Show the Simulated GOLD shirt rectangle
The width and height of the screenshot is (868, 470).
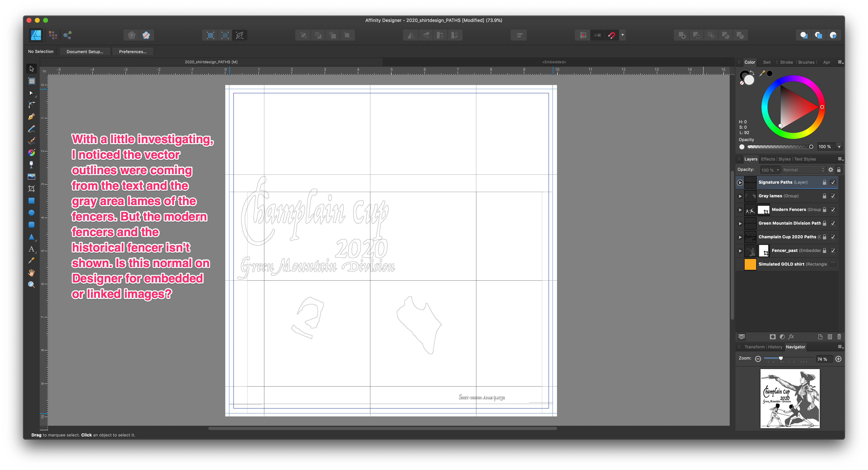(x=833, y=264)
